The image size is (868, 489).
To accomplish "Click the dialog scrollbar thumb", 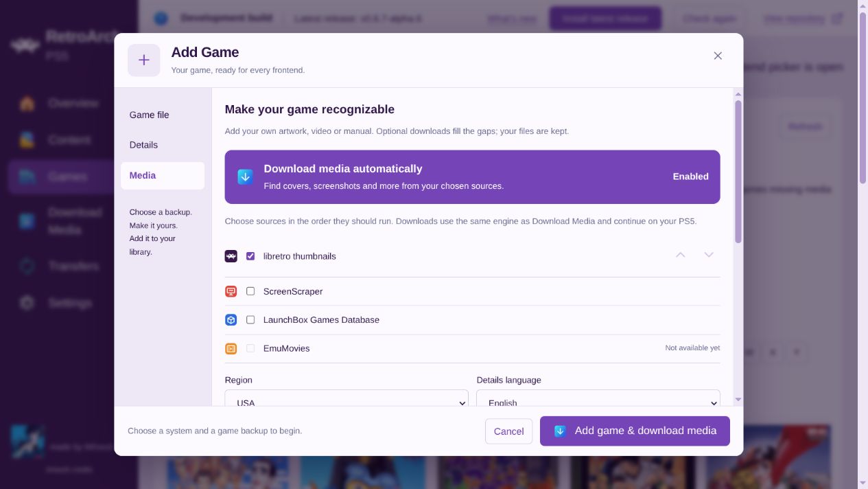I will [738, 172].
